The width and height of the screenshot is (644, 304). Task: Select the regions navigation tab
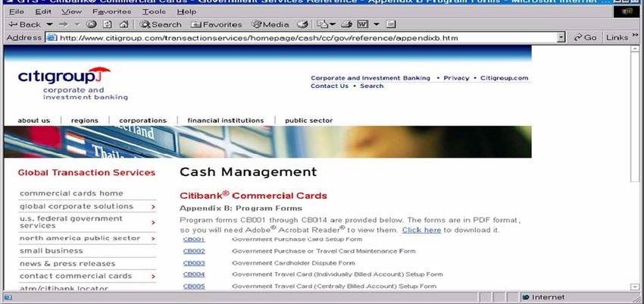coord(85,121)
